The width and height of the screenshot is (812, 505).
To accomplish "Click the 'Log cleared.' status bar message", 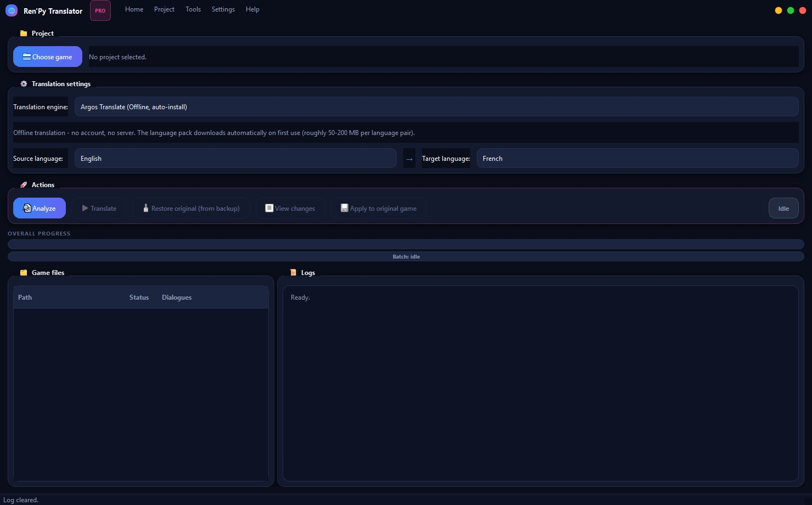I will (x=21, y=500).
